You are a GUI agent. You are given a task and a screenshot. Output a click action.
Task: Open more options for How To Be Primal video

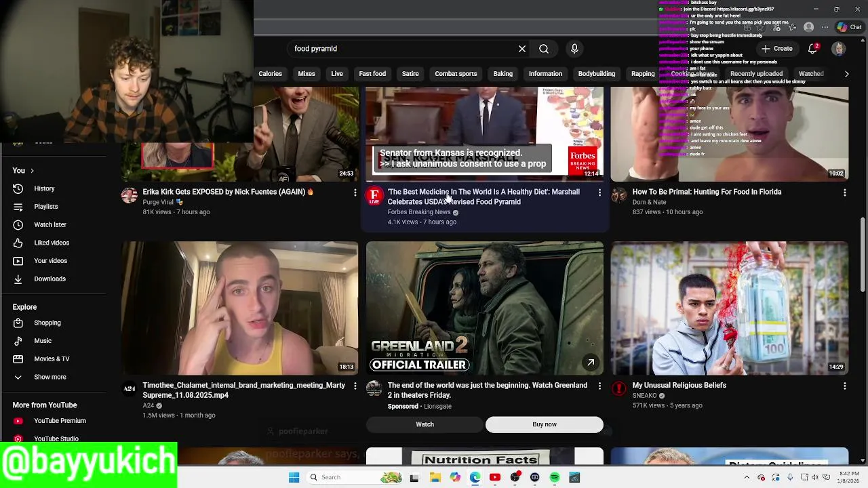(x=844, y=192)
